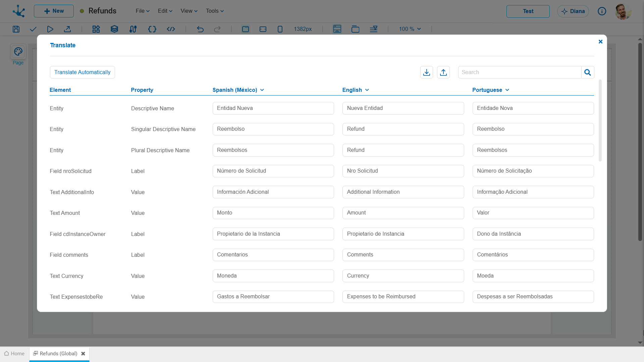The image size is (644, 362).
Task: Click the user profile avatar
Action: tap(623, 11)
